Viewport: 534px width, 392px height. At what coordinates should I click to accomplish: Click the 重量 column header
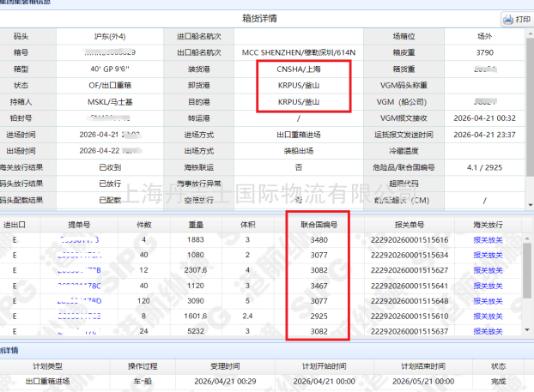(x=197, y=224)
